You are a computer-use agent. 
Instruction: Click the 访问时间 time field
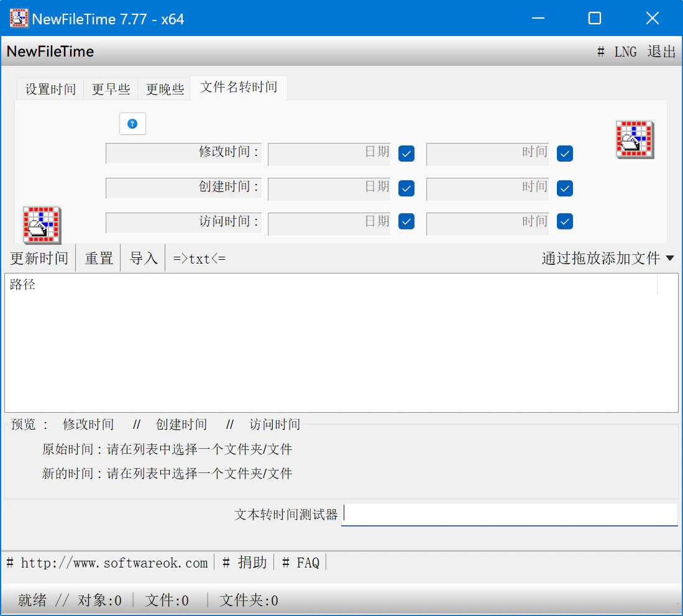pyautogui.click(x=487, y=224)
